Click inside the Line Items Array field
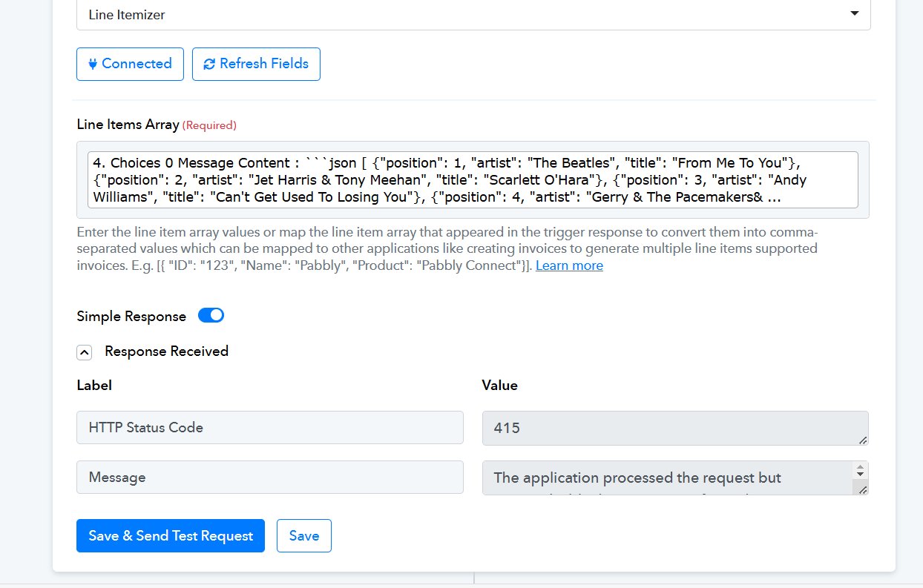The image size is (923, 588). click(473, 180)
